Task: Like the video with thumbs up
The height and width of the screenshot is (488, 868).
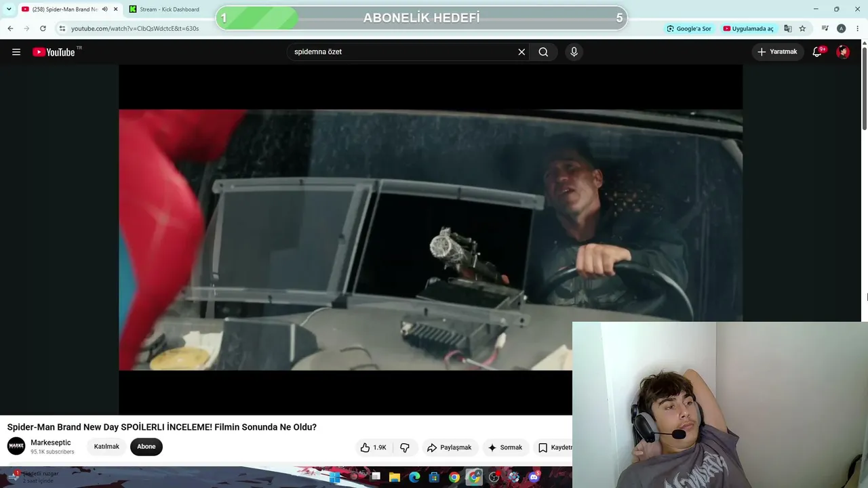Action: point(373,447)
